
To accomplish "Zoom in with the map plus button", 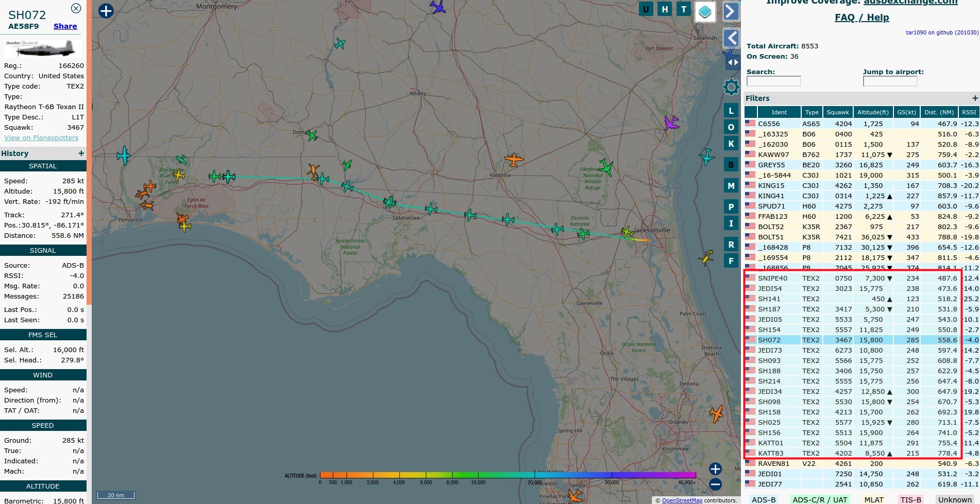I will click(715, 469).
